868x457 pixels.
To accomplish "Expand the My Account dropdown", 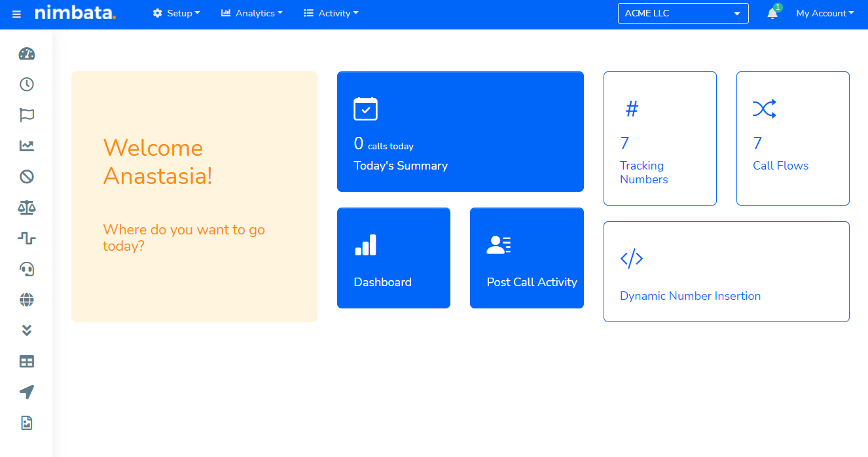I will (825, 13).
